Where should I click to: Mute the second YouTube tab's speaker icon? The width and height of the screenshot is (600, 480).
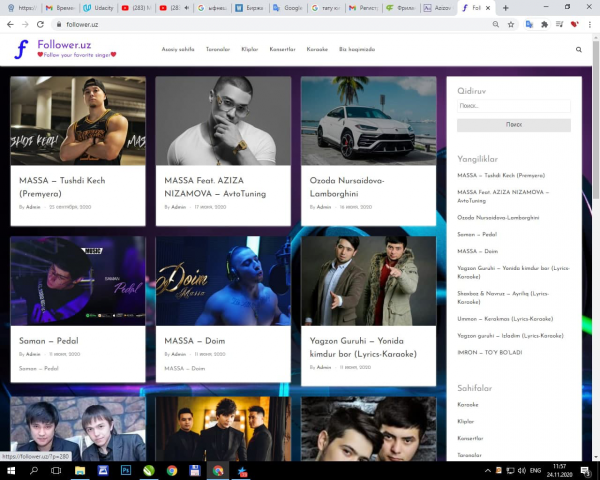click(187, 8)
